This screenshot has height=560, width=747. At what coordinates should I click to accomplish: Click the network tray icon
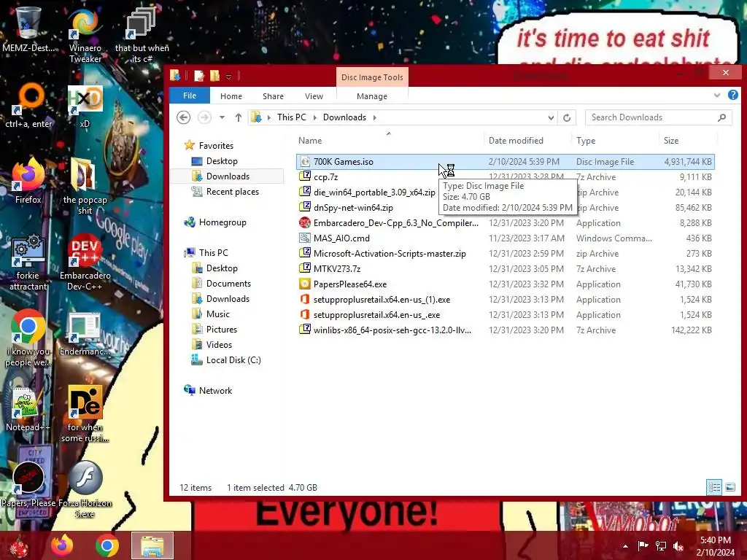(661, 546)
